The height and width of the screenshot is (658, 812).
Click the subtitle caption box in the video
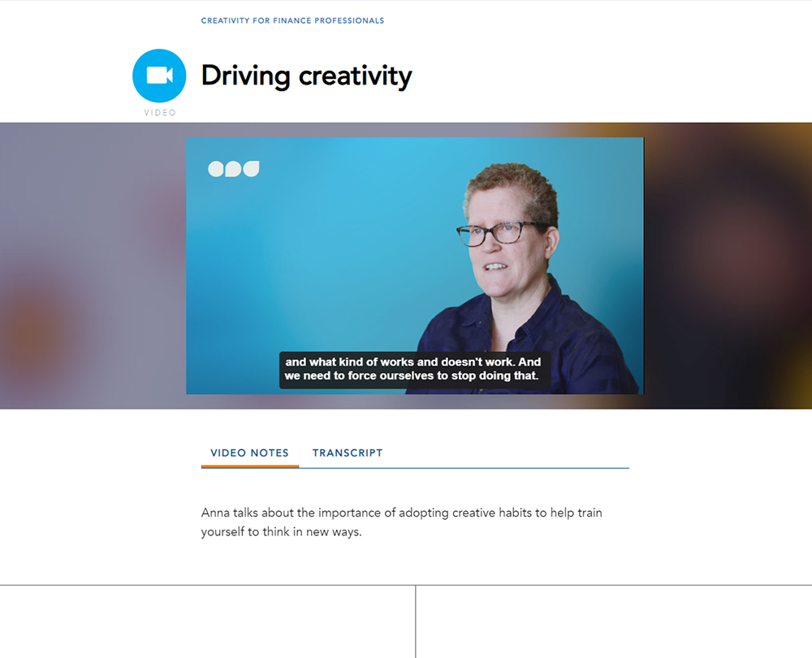pos(414,370)
